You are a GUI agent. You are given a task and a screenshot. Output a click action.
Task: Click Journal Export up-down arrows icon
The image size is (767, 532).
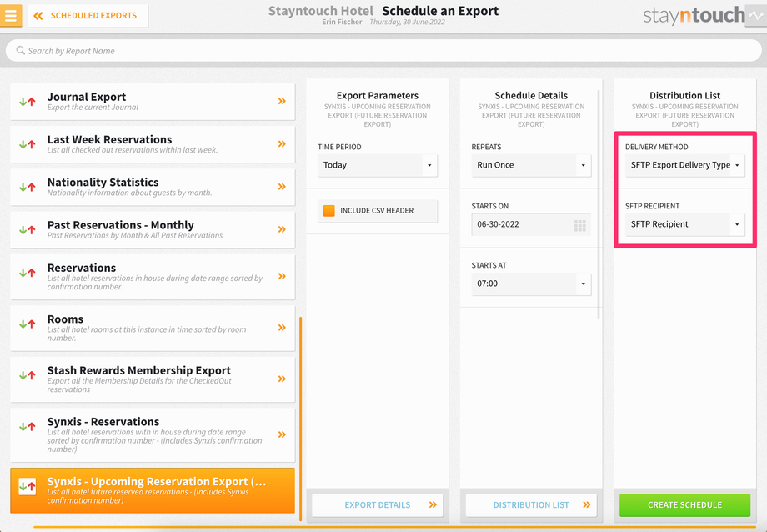pos(28,102)
